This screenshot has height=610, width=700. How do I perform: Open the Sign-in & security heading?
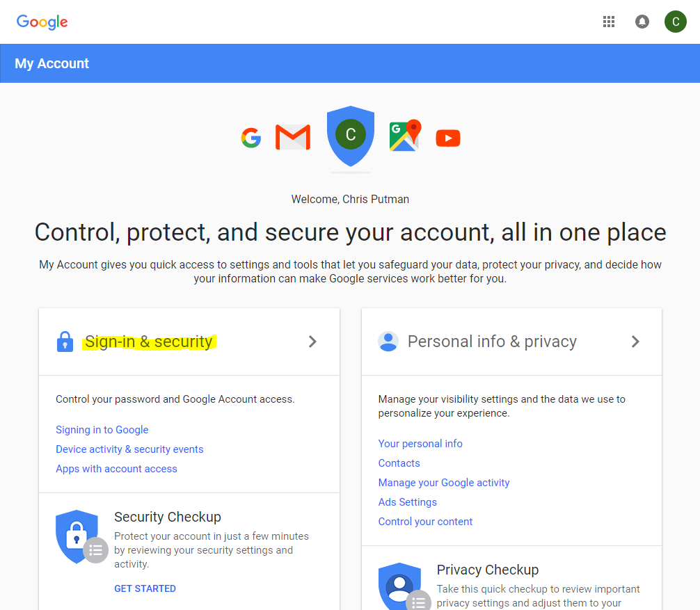149,342
